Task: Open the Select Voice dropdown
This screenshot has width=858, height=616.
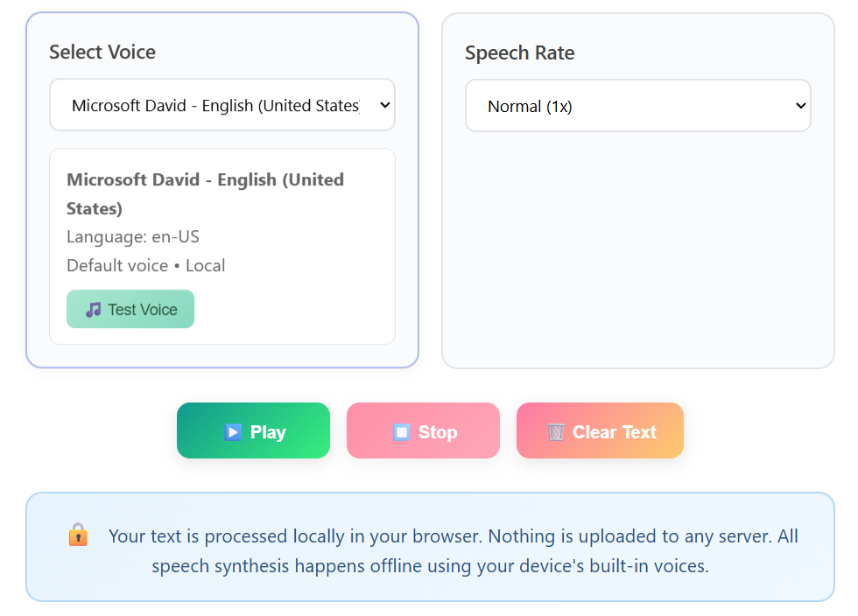Action: [222, 104]
